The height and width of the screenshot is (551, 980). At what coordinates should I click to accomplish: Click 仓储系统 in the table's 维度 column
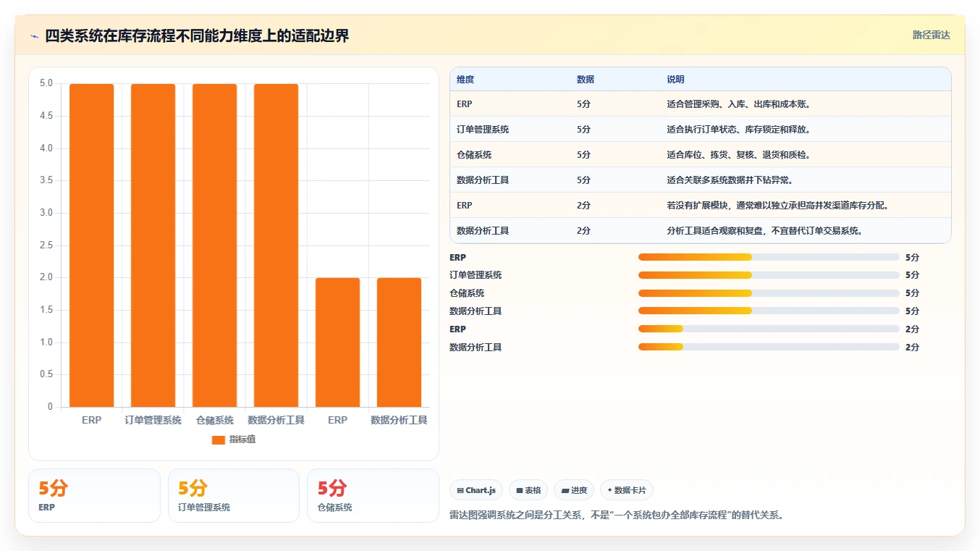(x=474, y=155)
